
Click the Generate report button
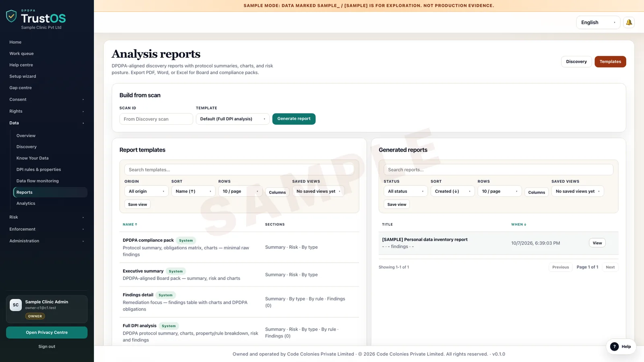click(294, 119)
